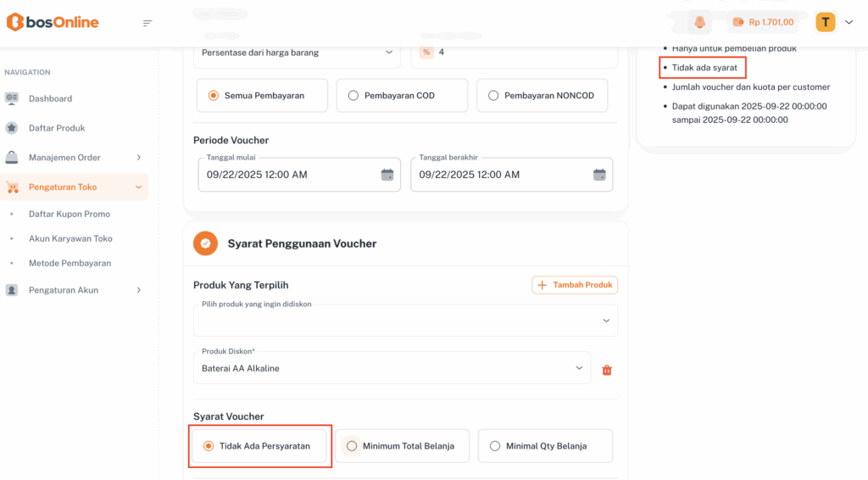Image resolution: width=868 pixels, height=480 pixels.
Task: Delete Baterai AA Alkaline with trash icon
Action: pyautogui.click(x=607, y=370)
